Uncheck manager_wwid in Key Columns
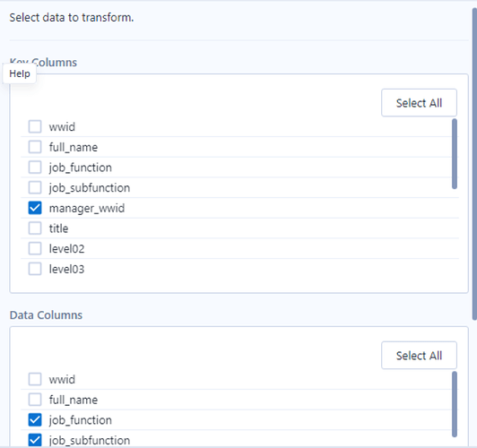This screenshot has height=448, width=477. pos(35,208)
